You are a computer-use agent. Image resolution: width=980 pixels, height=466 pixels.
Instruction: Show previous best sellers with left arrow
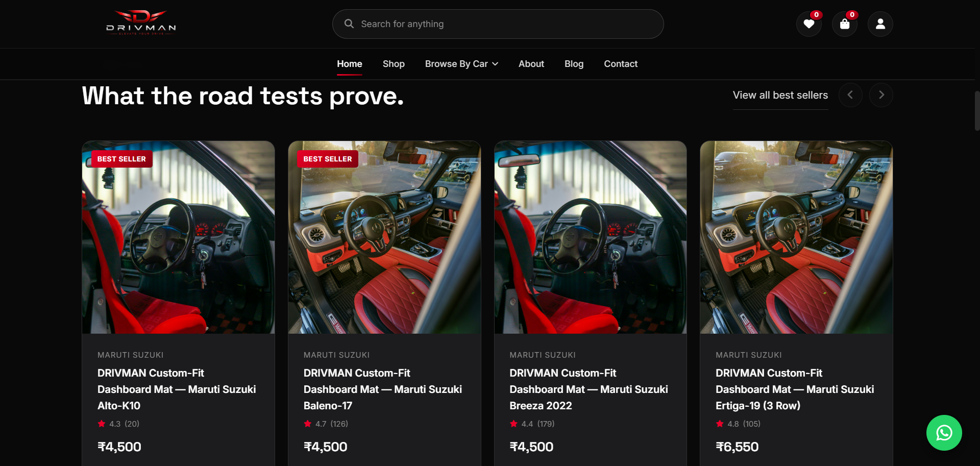coord(850,95)
